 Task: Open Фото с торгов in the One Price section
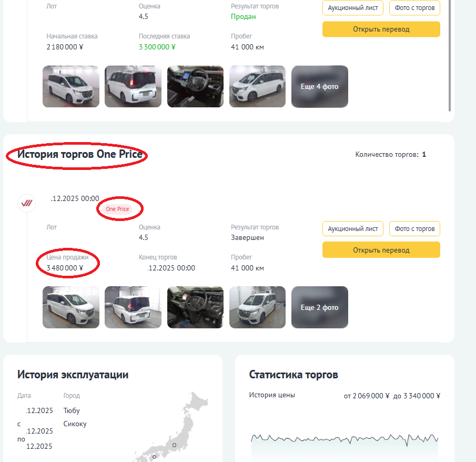pos(414,229)
